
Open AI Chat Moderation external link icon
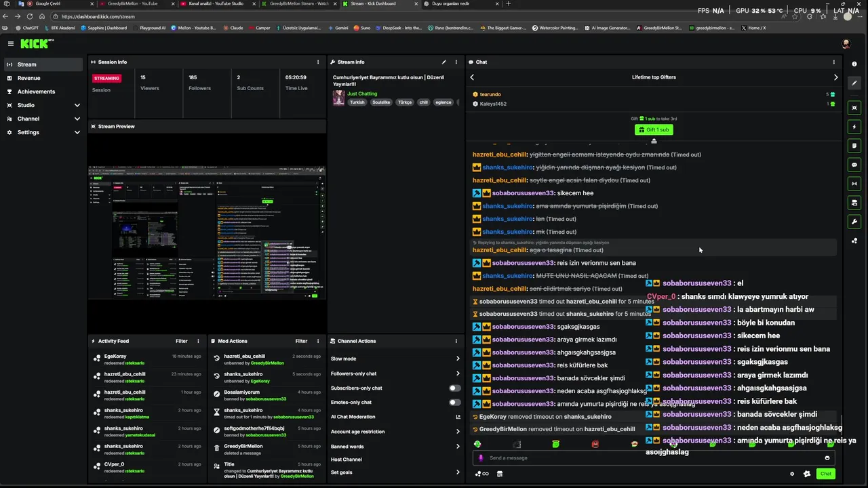(458, 417)
